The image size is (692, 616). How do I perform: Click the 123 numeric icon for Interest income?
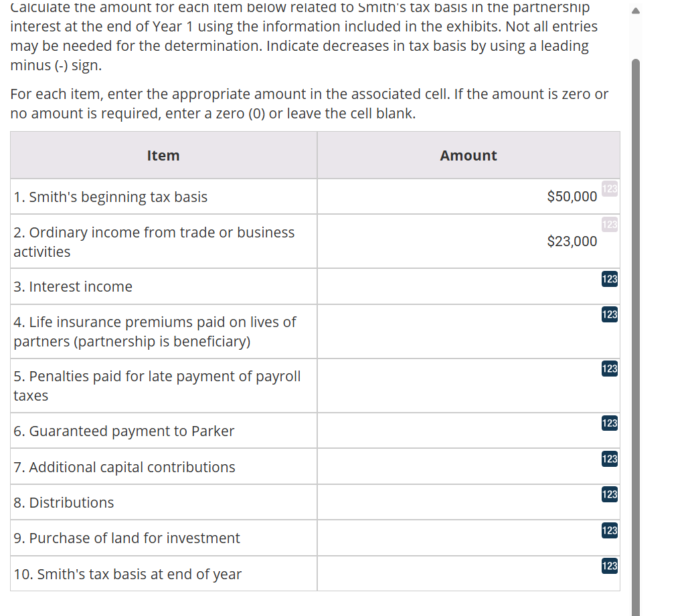point(609,280)
